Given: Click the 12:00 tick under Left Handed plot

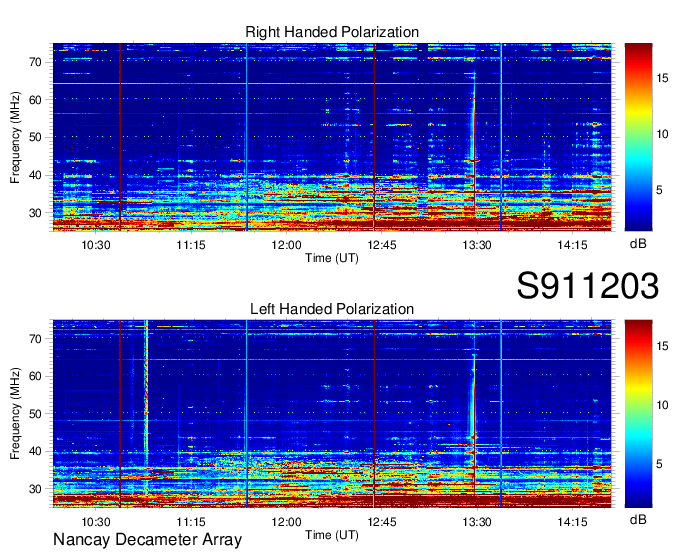Looking at the screenshot, I should (286, 522).
